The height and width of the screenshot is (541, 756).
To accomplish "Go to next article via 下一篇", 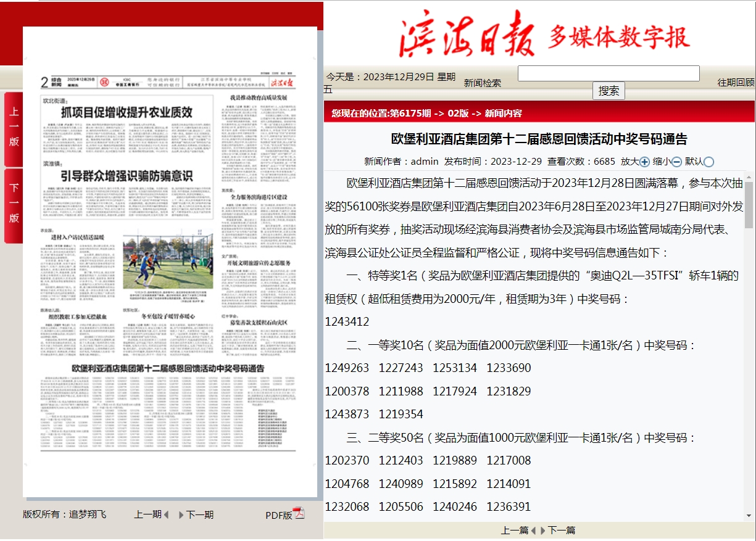I will (562, 531).
